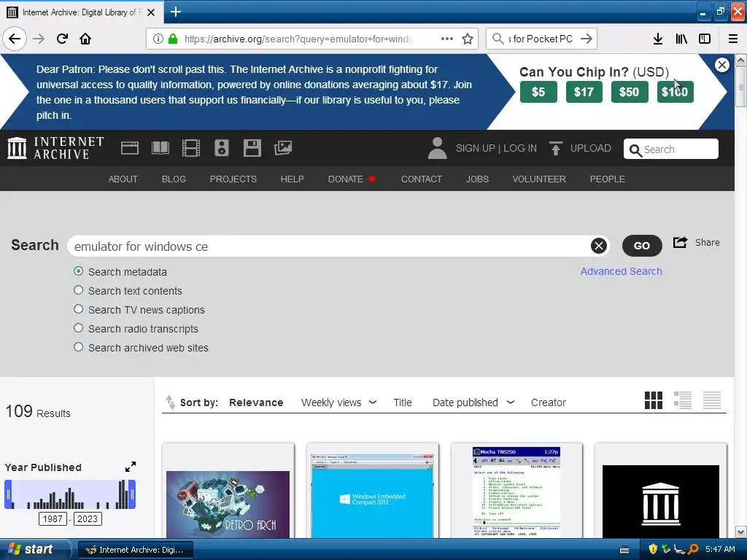Viewport: 747px width, 560px height.
Task: Open the Software floppy disk icon
Action: point(252,148)
